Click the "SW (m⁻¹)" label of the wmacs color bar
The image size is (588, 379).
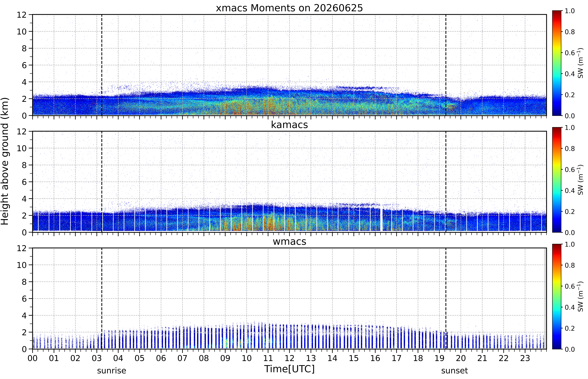pos(580,297)
